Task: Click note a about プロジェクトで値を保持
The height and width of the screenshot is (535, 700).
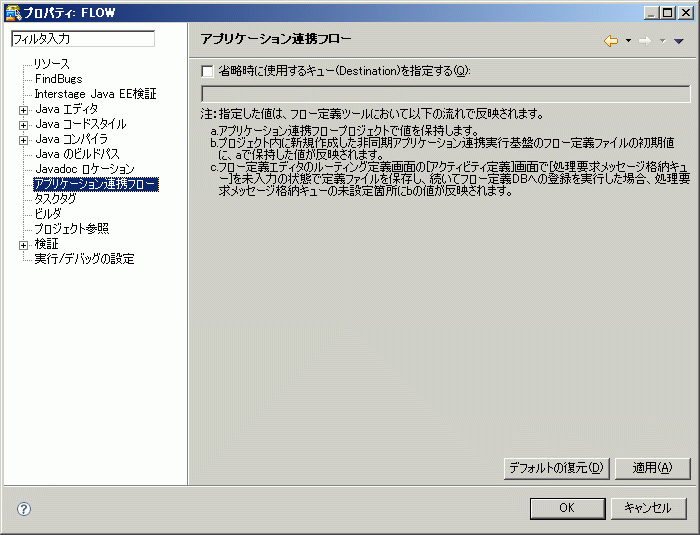Action: tap(345, 131)
